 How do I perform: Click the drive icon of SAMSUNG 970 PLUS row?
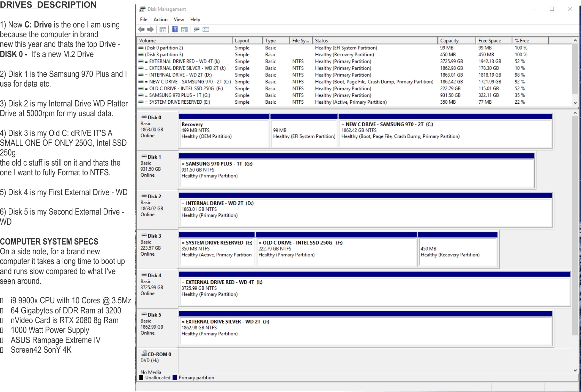pyautogui.click(x=141, y=95)
